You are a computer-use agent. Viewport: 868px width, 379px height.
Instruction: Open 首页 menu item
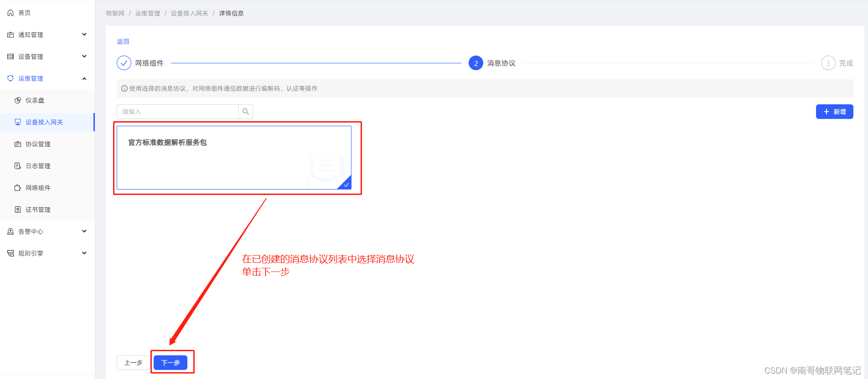click(47, 13)
